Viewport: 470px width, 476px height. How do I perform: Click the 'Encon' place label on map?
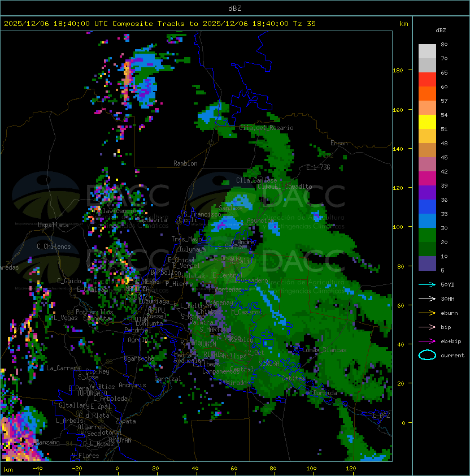click(x=339, y=143)
